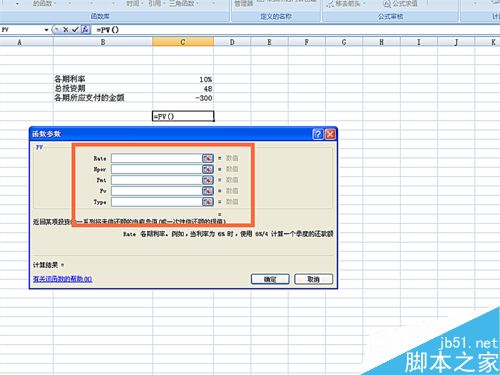The height and width of the screenshot is (375, 500).
Task: Click into the Type input field
Action: click(157, 202)
